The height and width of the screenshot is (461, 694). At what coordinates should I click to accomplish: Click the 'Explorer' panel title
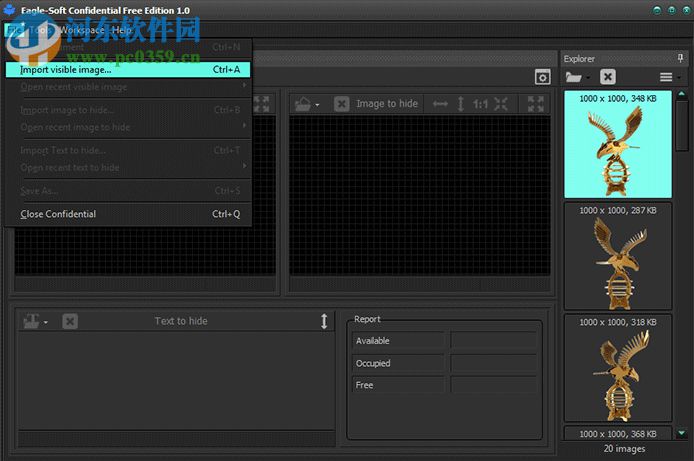click(579, 58)
